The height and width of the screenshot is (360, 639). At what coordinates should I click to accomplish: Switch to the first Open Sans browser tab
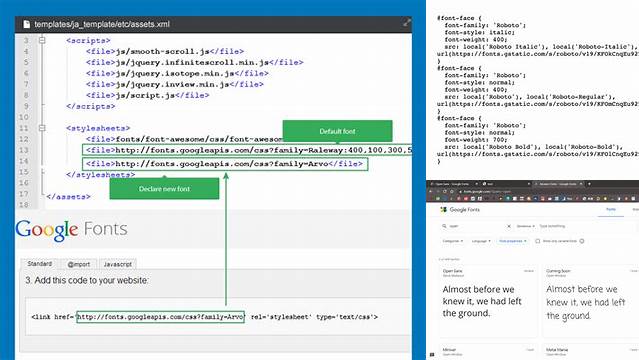453,184
